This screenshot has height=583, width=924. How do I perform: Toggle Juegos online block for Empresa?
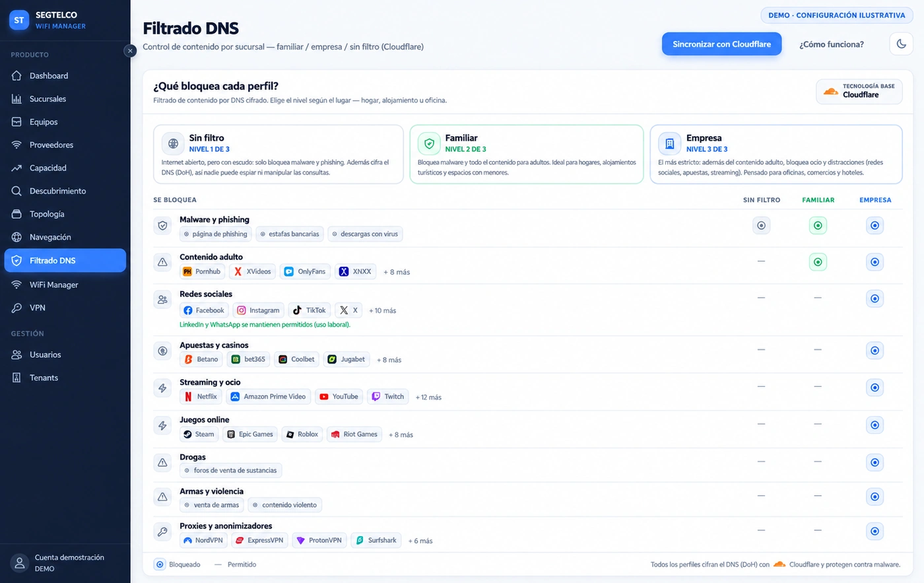874,425
